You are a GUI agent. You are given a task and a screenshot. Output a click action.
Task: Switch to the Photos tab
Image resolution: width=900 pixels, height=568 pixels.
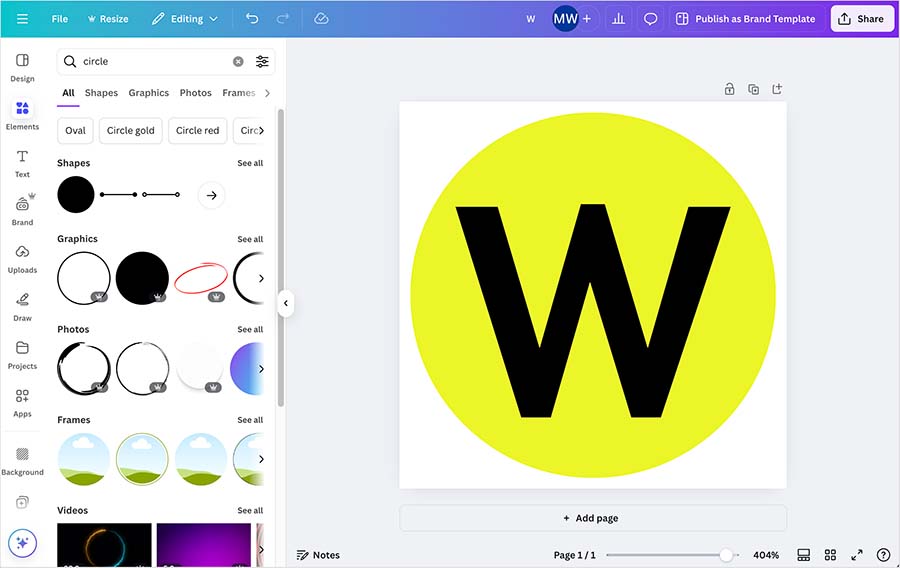(x=195, y=93)
